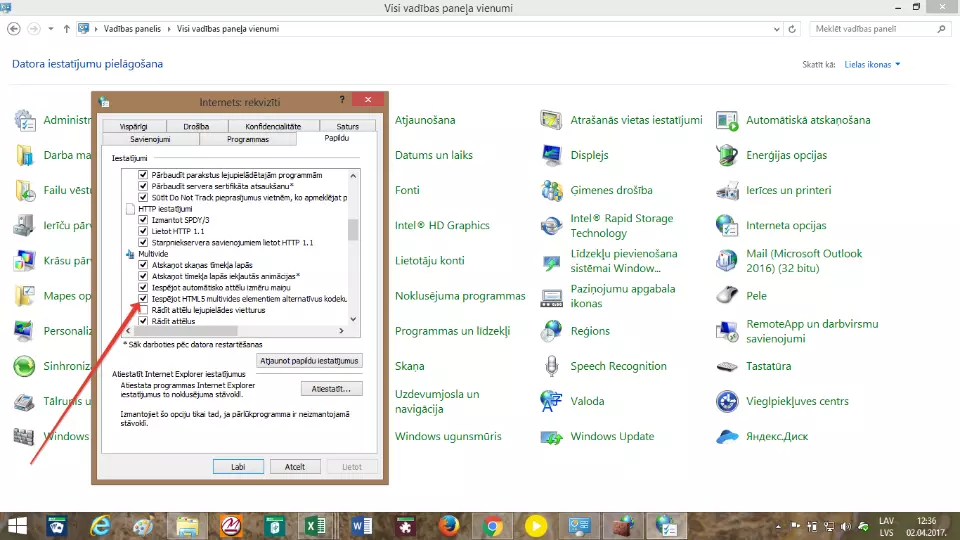Open Speech Recognition microphone icon
The width and height of the screenshot is (960, 540).
551,366
